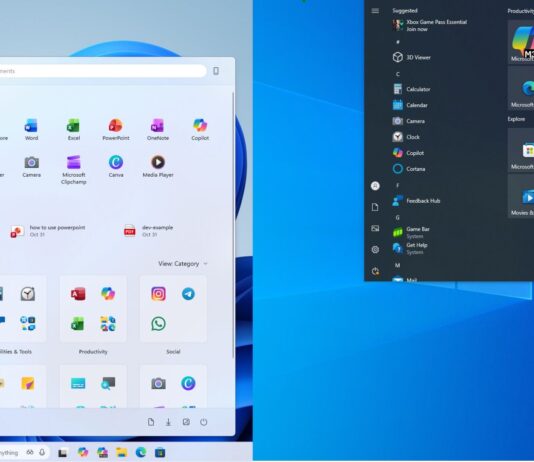
Task: Open recommended PDF dev-example
Action: 148,231
